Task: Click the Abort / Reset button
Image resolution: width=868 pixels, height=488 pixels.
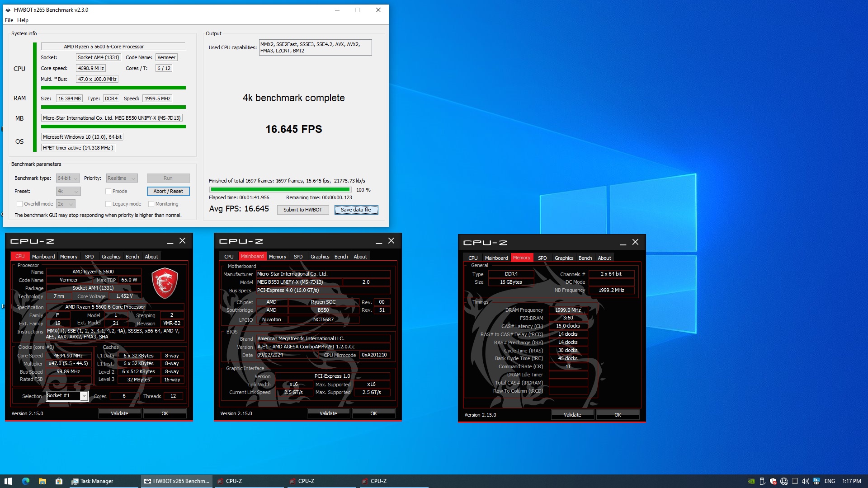Action: [168, 192]
